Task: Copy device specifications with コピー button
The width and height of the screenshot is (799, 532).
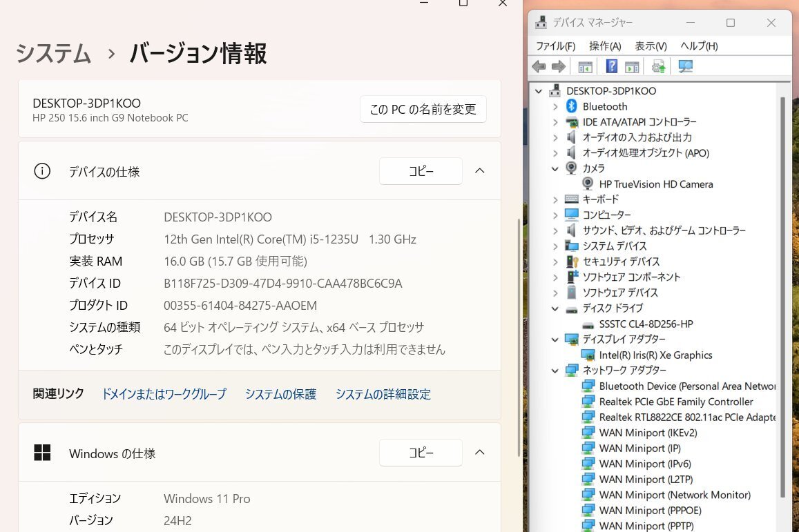Action: [421, 171]
